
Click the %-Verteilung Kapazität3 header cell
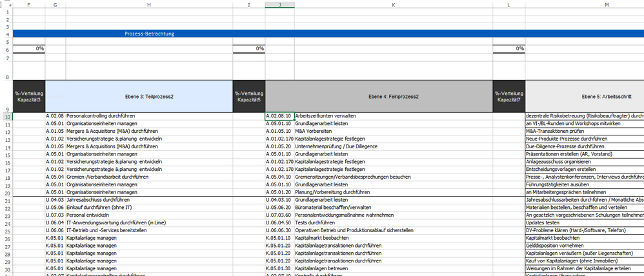(x=30, y=96)
